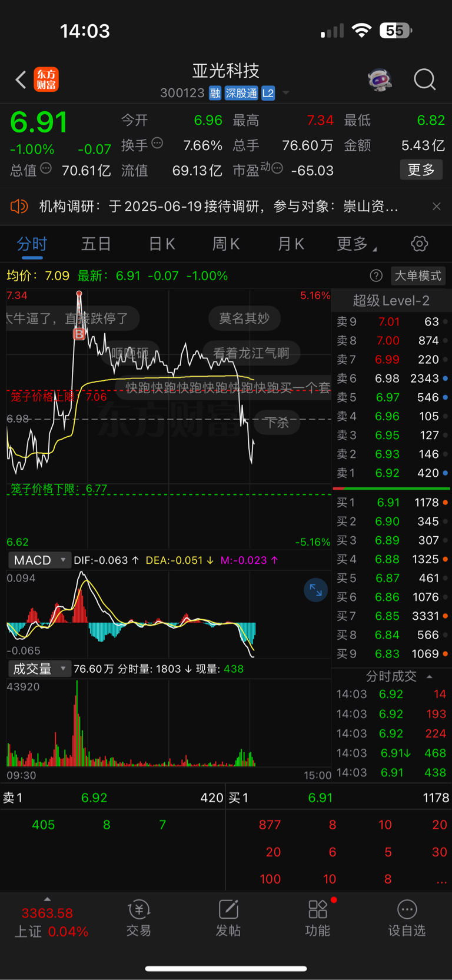
Task: Open 功能 functions icon
Action: [x=318, y=918]
